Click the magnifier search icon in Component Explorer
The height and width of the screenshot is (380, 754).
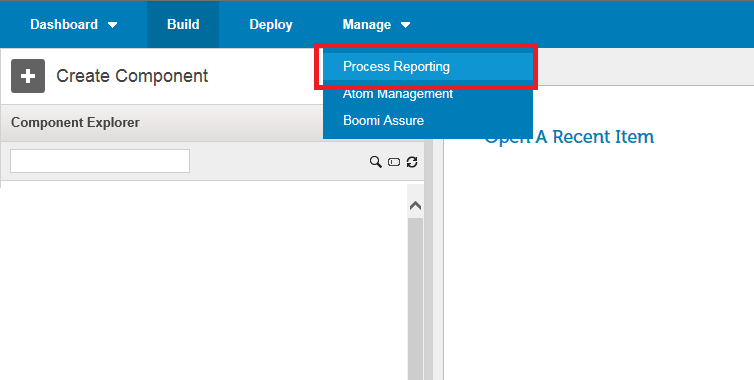(376, 162)
